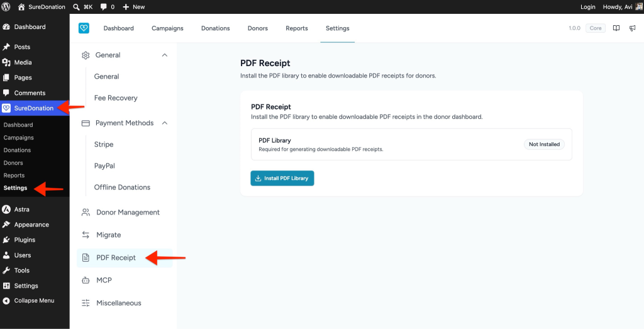
Task: Open the documentation book icon
Action: coord(616,28)
